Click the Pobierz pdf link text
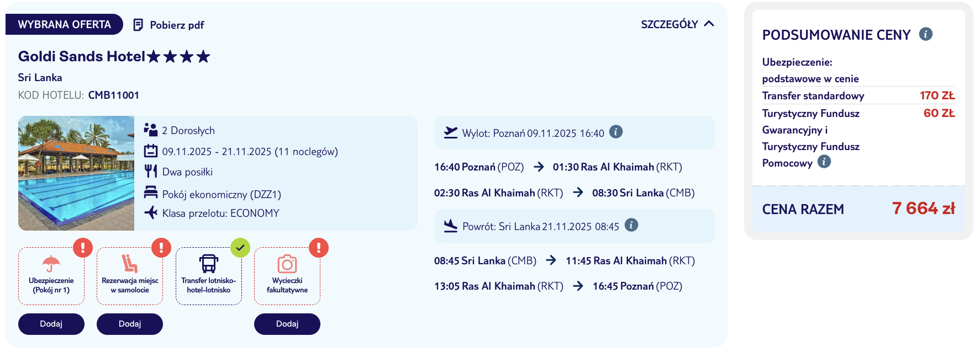 coord(177,25)
